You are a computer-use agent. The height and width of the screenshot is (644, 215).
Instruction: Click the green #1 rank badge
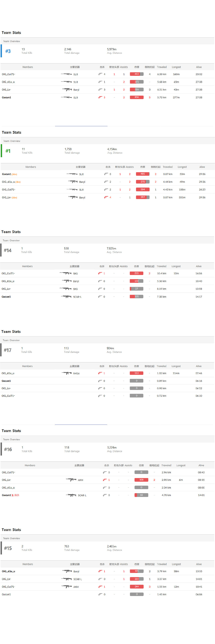pos(8,151)
